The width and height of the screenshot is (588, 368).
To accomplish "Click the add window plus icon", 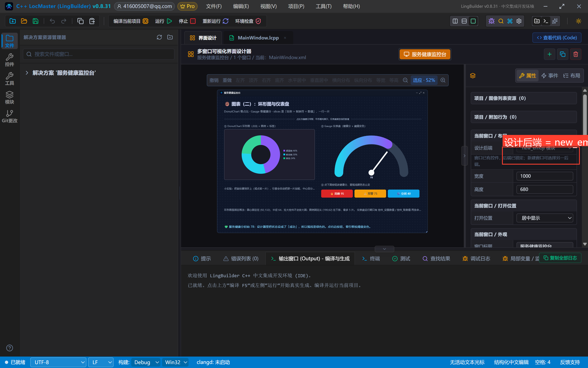I will [549, 54].
